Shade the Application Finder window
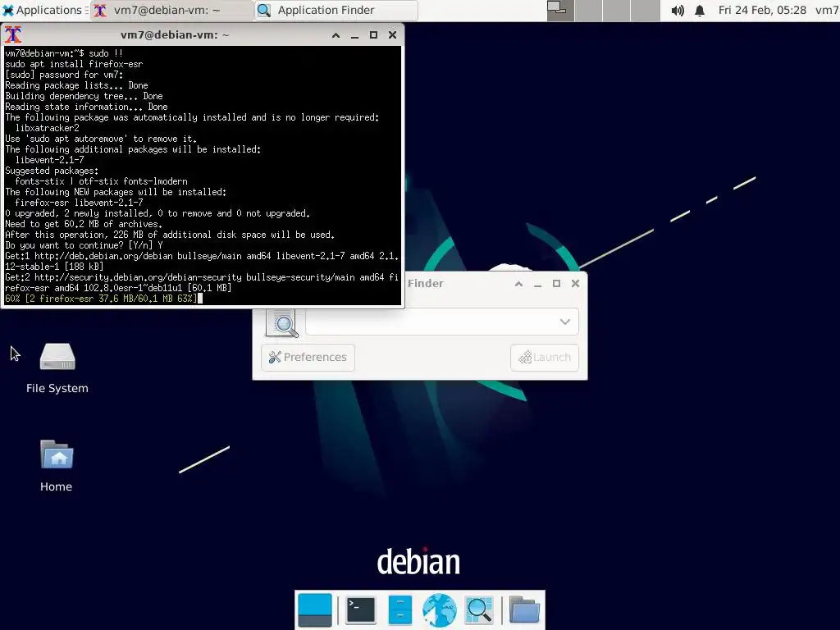The image size is (840, 630). (518, 284)
